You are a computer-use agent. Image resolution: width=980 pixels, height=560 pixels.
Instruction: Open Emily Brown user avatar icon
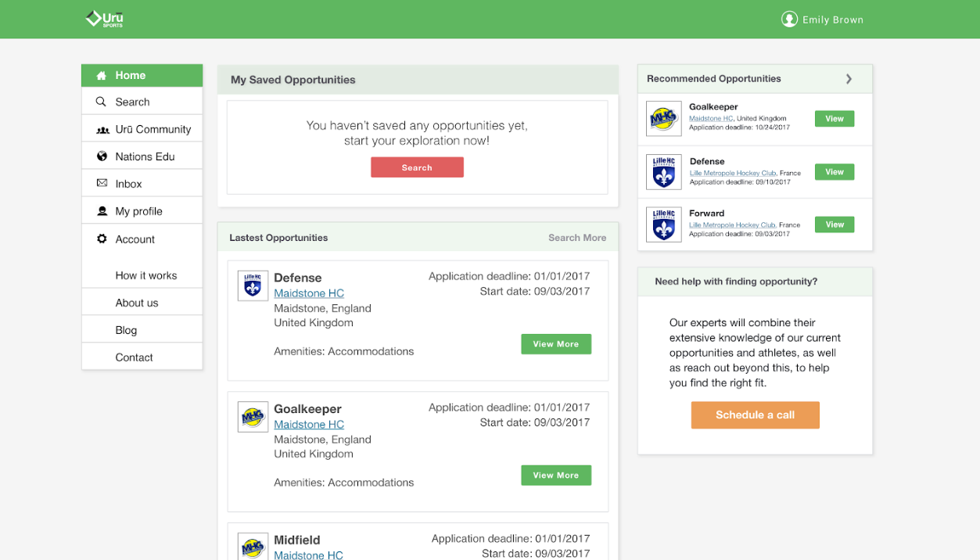click(789, 19)
